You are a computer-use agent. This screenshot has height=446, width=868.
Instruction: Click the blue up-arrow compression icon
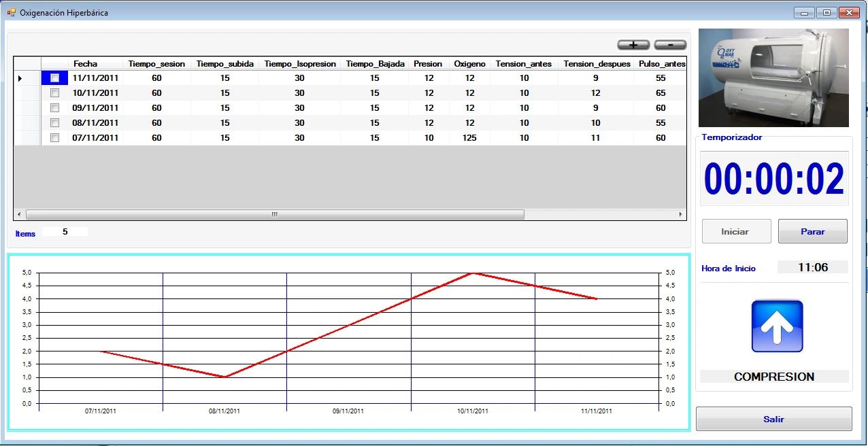click(x=777, y=326)
